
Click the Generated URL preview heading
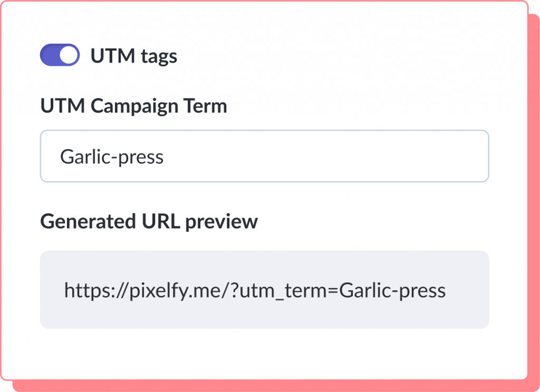click(x=148, y=222)
